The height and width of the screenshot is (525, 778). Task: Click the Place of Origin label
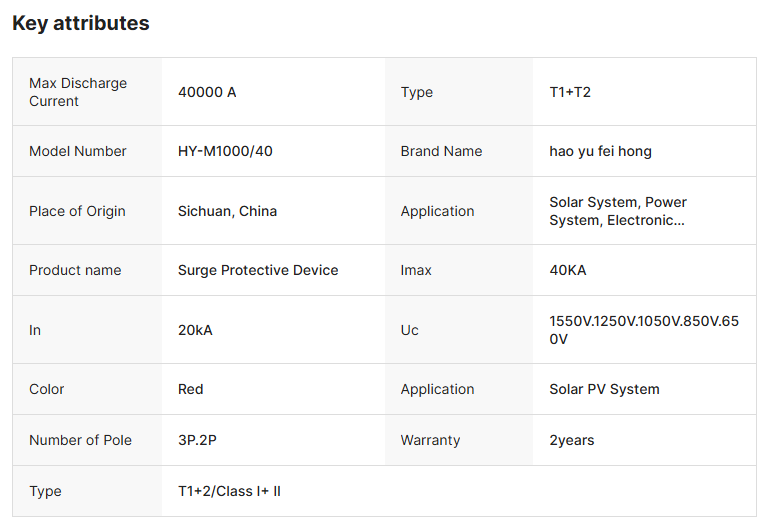tap(77, 211)
